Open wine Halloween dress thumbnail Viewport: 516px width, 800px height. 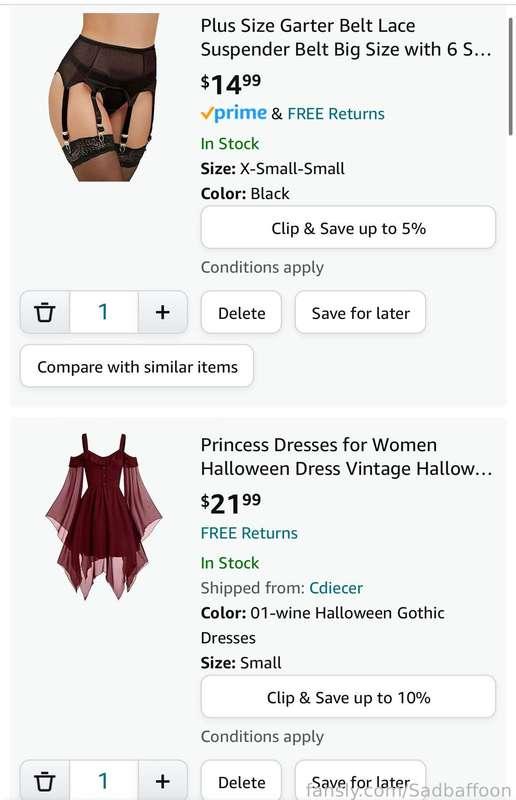tap(104, 516)
